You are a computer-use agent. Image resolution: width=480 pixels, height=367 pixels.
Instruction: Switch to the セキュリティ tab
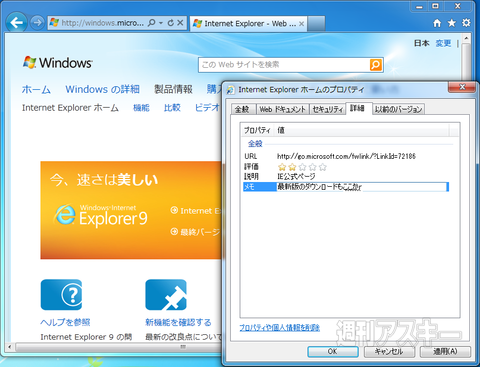328,109
